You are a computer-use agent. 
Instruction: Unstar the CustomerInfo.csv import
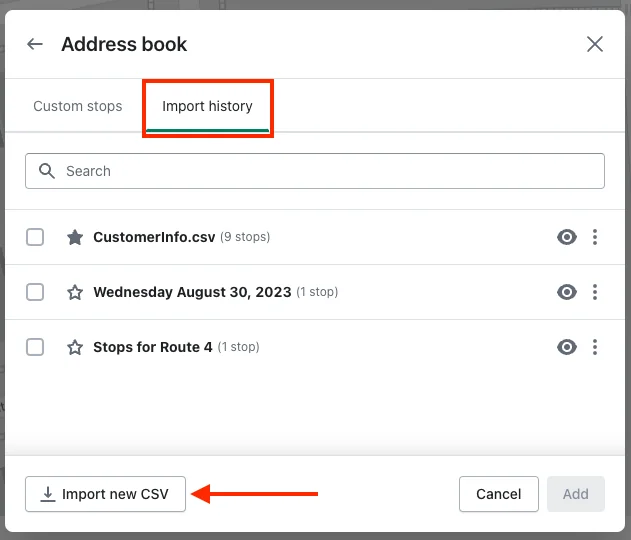(x=75, y=237)
